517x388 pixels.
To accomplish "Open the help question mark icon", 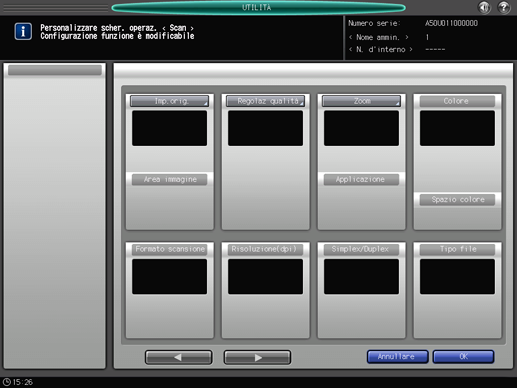I will coord(504,7).
